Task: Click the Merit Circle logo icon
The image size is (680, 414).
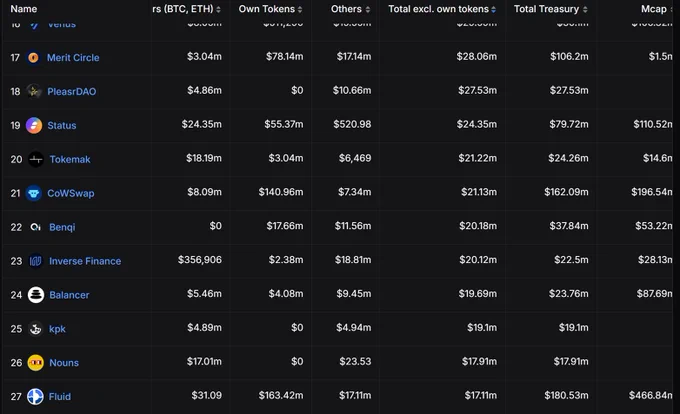Action: (x=33, y=57)
